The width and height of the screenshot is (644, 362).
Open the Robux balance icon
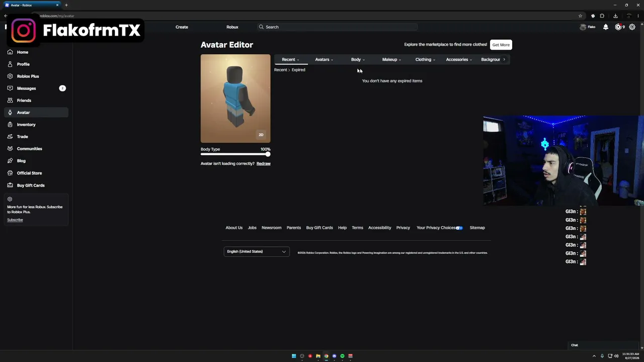[619, 27]
